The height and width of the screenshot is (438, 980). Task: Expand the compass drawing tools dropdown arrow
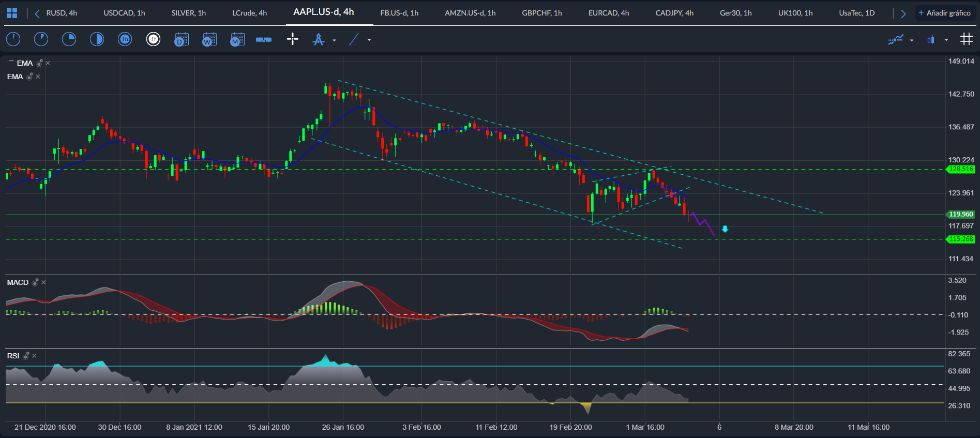(x=334, y=40)
